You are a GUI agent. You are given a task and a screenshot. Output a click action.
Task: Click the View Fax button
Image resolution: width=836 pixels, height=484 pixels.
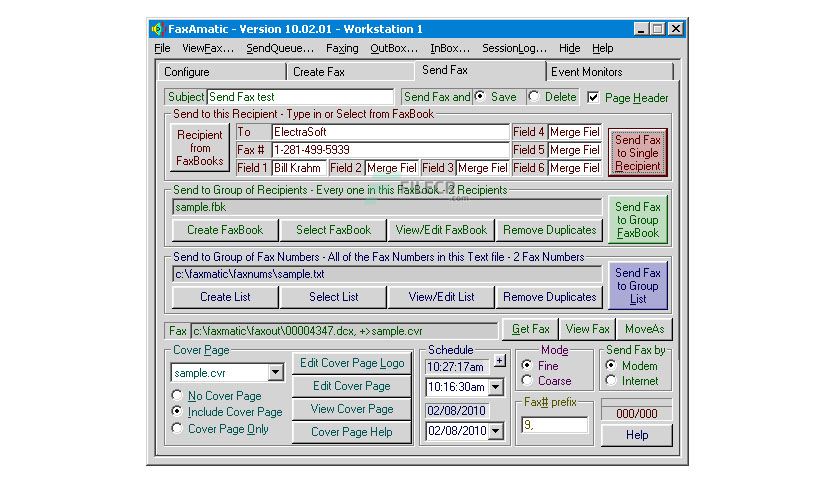point(587,329)
